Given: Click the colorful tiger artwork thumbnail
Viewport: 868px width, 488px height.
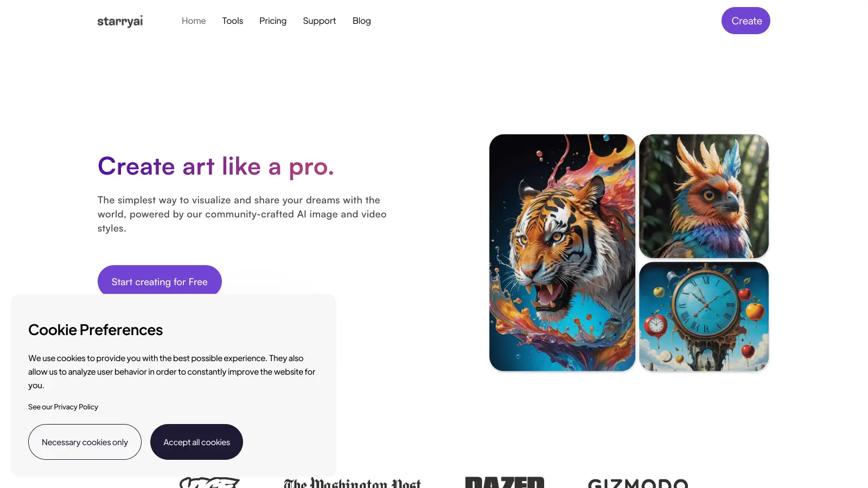Looking at the screenshot, I should [562, 253].
